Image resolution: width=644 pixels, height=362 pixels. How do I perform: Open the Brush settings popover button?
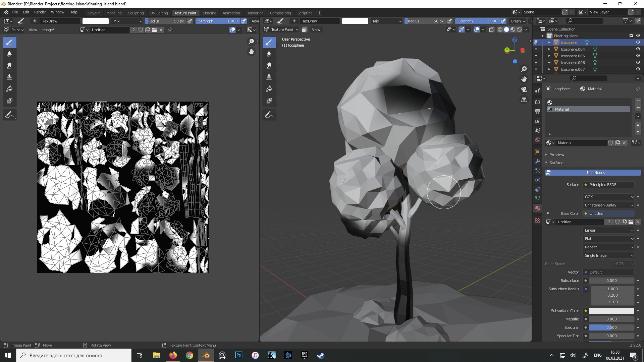(x=518, y=21)
